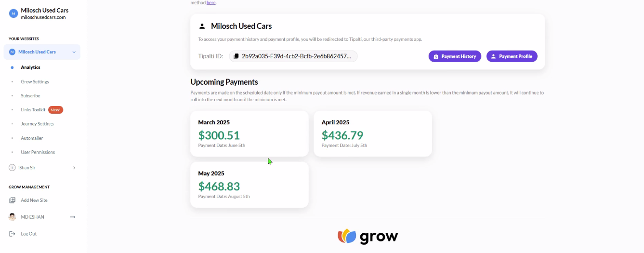Click the Milosch Used Cars header avatar
The width and height of the screenshot is (644, 253).
(x=13, y=13)
